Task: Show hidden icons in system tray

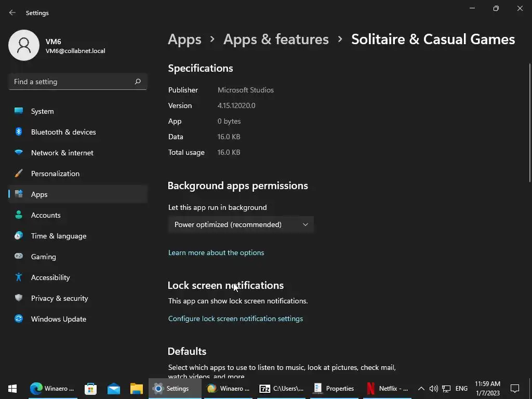Action: point(421,389)
